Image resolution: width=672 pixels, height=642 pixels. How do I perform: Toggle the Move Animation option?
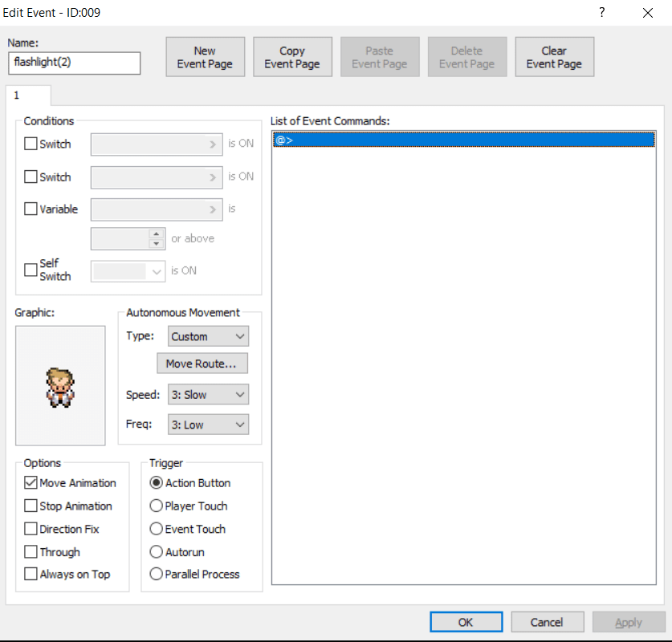[x=31, y=483]
